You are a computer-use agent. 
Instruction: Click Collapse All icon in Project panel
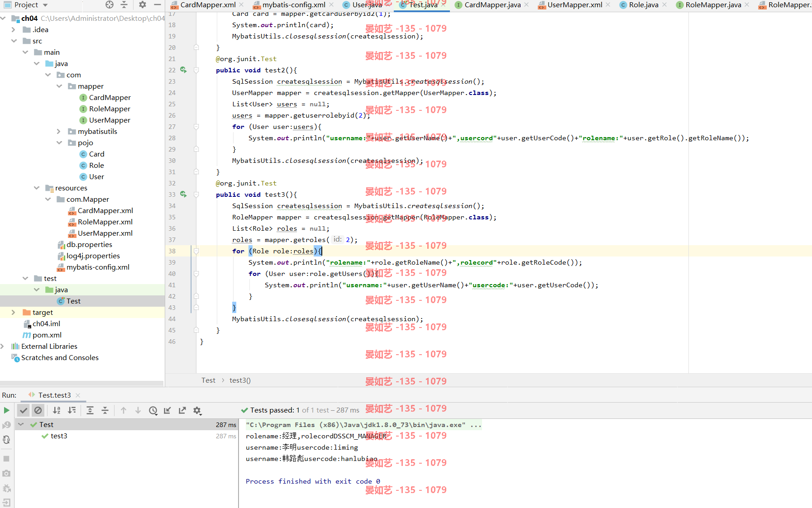click(124, 5)
